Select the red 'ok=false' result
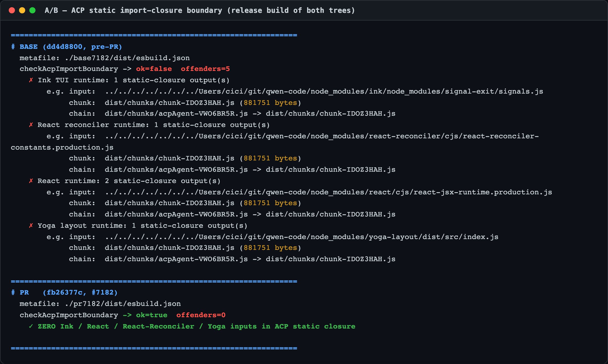Image resolution: width=608 pixels, height=364 pixels. [x=154, y=69]
